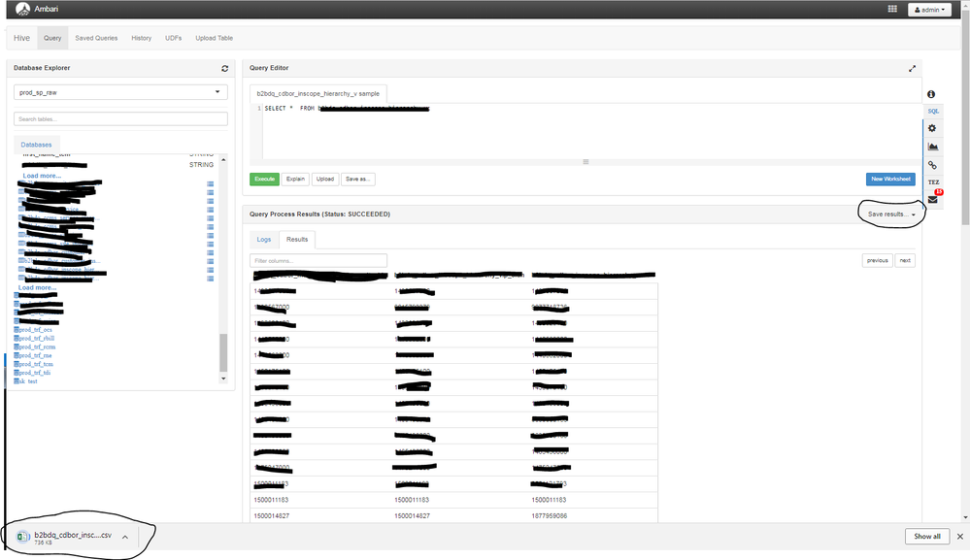Focus the Search tables field

pyautogui.click(x=120, y=118)
